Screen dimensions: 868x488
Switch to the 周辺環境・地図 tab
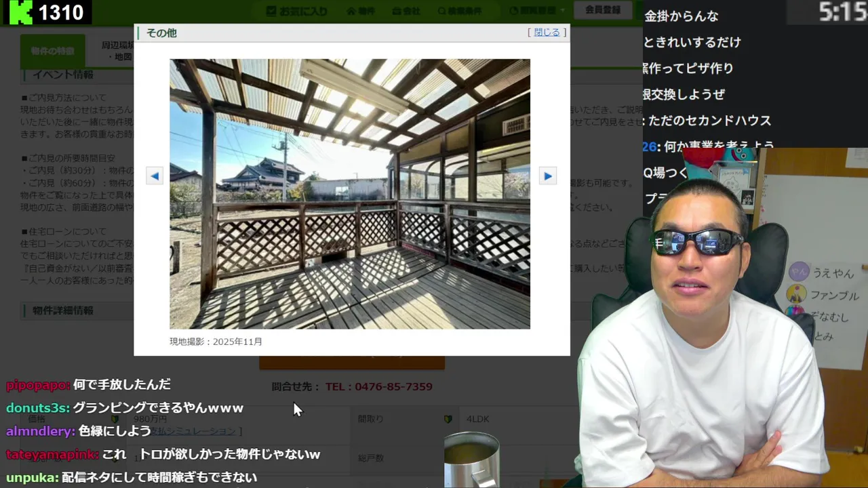click(118, 52)
